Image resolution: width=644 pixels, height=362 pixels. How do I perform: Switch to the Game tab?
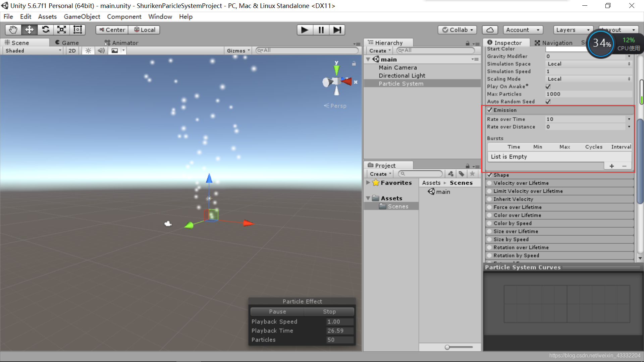click(67, 43)
